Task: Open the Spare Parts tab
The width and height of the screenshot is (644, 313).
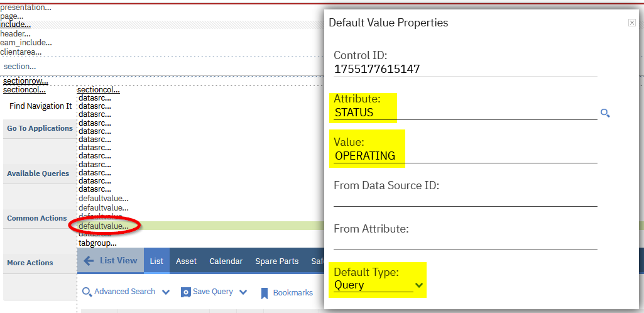Action: [276, 261]
